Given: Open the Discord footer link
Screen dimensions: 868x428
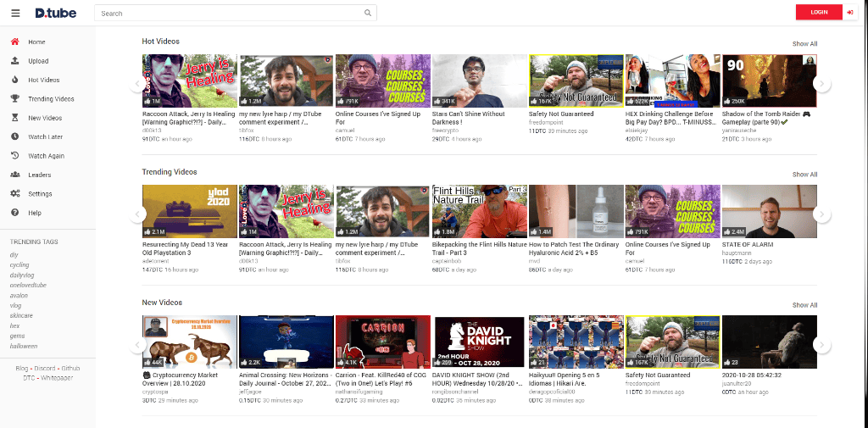Looking at the screenshot, I should pos(44,368).
